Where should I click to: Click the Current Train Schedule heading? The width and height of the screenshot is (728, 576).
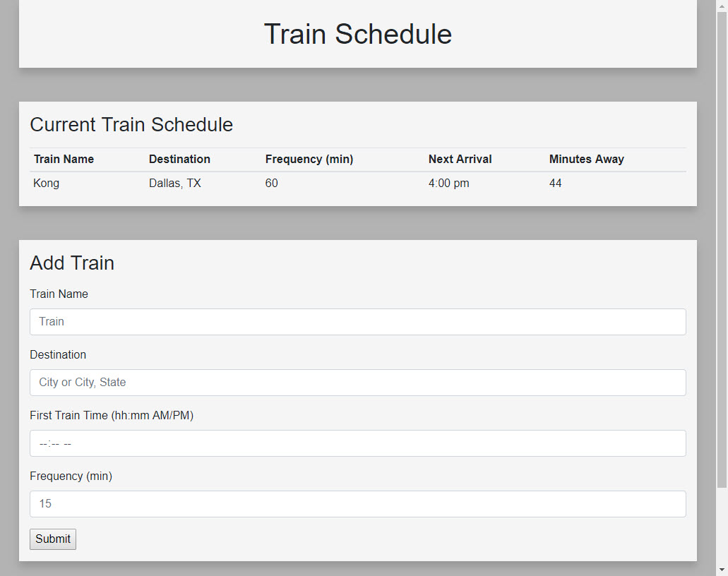click(131, 124)
